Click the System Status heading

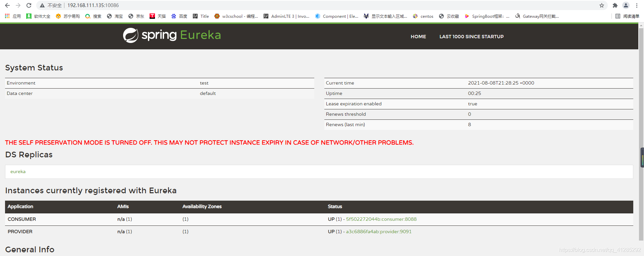point(34,68)
